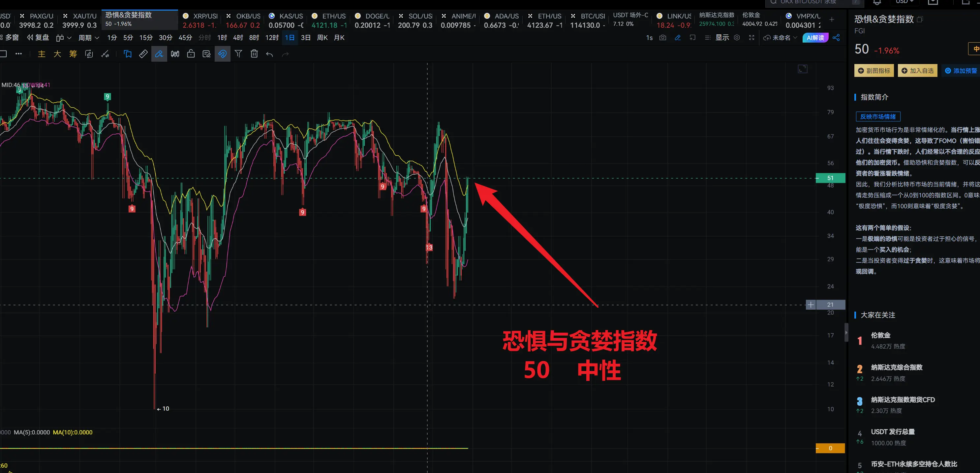980x473 pixels.
Task: Click the blue share icon
Action: 836,38
